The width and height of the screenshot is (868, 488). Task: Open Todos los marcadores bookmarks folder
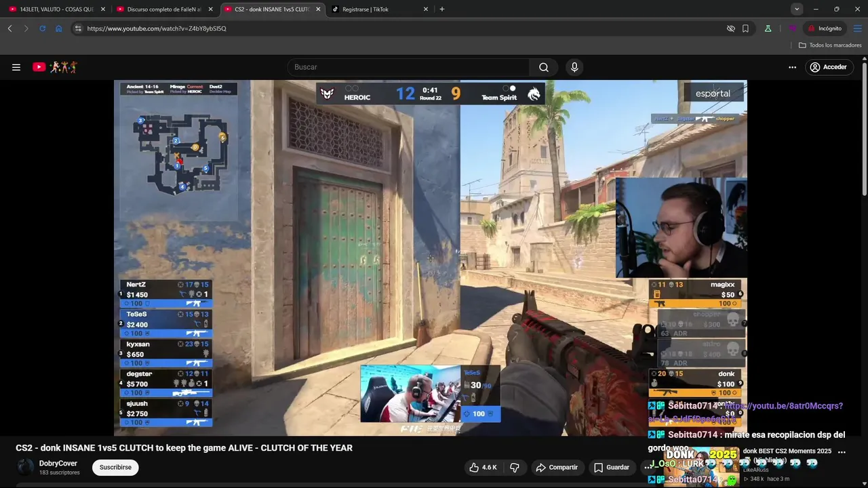click(830, 45)
